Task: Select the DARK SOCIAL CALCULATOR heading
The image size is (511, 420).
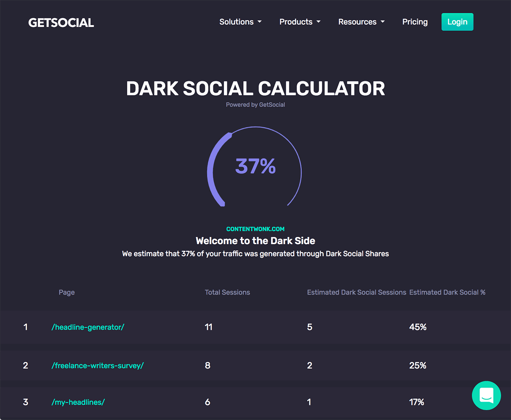Action: (255, 89)
